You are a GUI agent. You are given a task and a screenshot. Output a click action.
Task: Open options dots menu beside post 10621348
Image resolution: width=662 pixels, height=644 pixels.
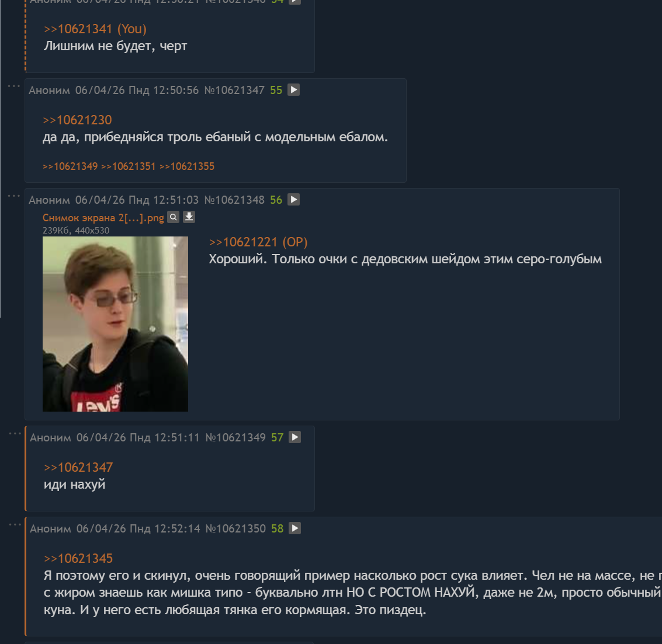click(14, 196)
